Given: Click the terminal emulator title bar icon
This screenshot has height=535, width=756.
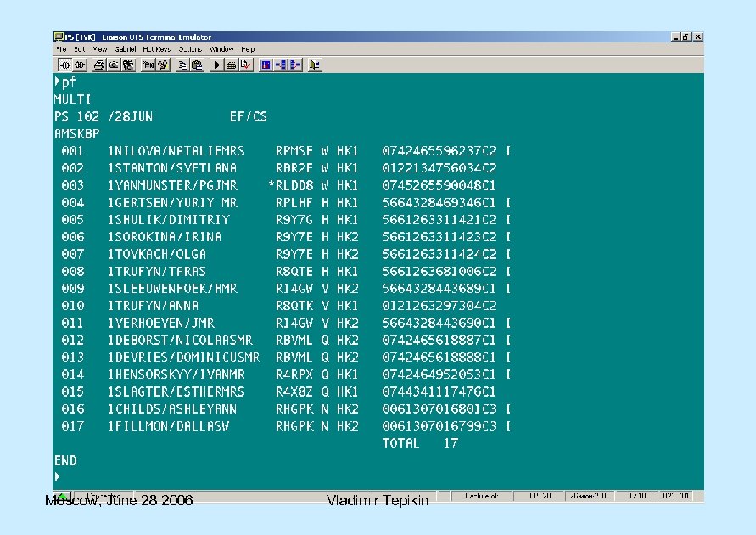Looking at the screenshot, I should click(59, 37).
